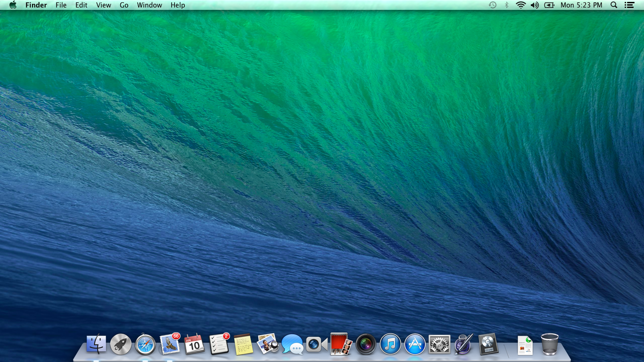The height and width of the screenshot is (362, 644).
Task: Open Calendar showing June 10
Action: [194, 344]
